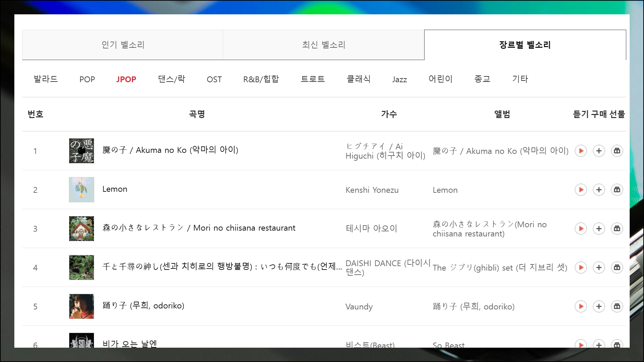The height and width of the screenshot is (362, 644).
Task: Open Akuma no Ko album cover thumbnail
Action: 82,151
